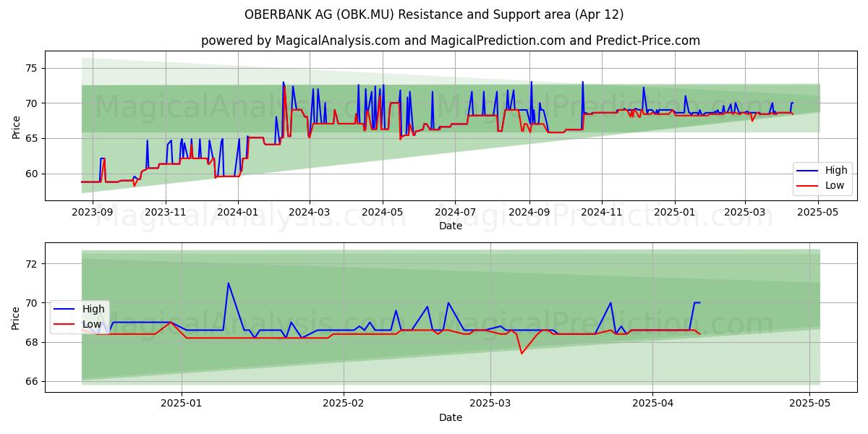
Task: Click the 2025-03 tick label in upper chart
Action: point(745,212)
